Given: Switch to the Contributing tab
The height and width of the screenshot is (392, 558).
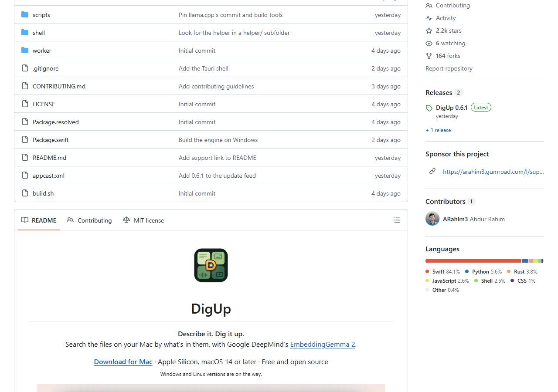Looking at the screenshot, I should (89, 220).
